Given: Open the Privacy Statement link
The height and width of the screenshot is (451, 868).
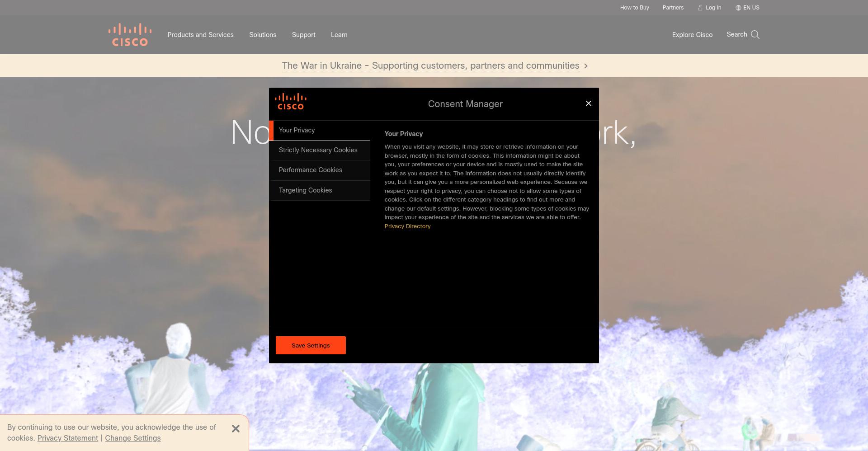Looking at the screenshot, I should [x=67, y=438].
